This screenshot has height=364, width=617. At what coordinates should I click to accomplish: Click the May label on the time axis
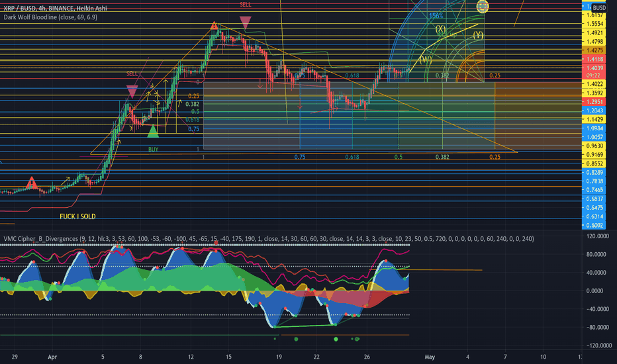(430, 357)
